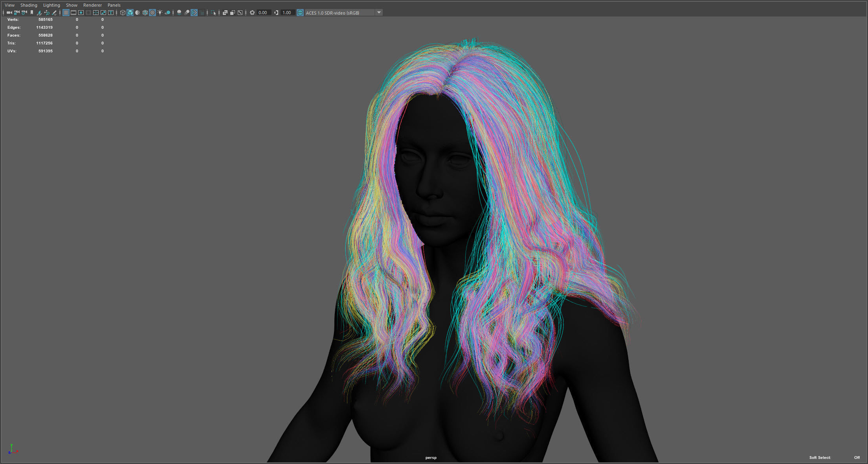Toggle the XRay icon
Image resolution: width=868 pixels, height=464 pixels.
pyautogui.click(x=225, y=13)
